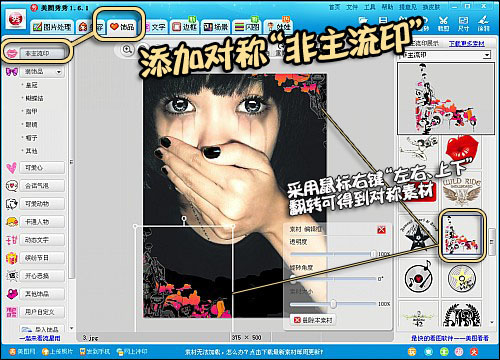
Task: Choose the 蝴蝶结 sub-item in sidebar list
Action: (34, 98)
